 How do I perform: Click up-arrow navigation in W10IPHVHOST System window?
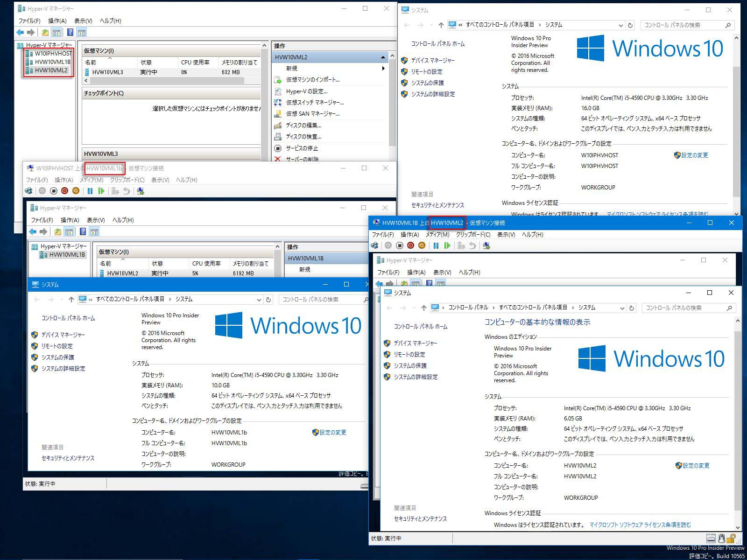[441, 25]
